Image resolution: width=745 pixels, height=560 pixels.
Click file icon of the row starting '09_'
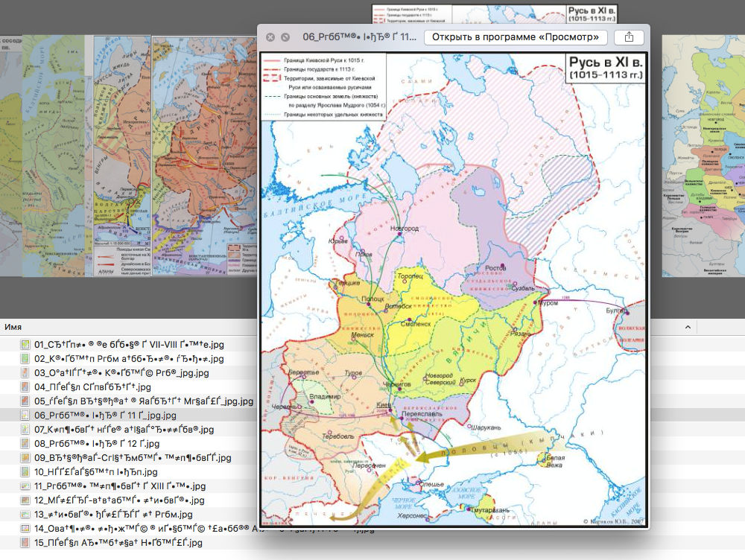click(25, 458)
